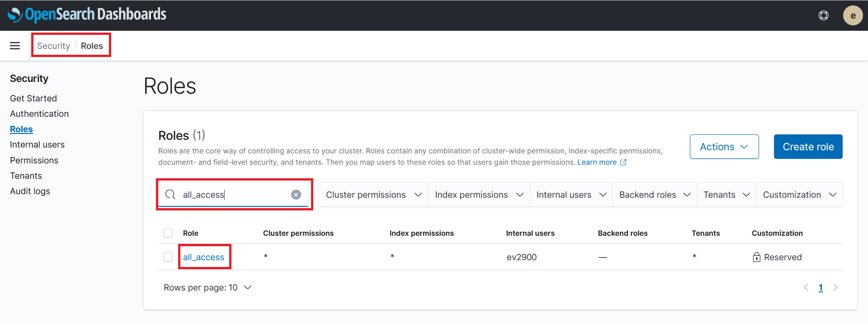This screenshot has width=868, height=324.
Task: Expand the Customization filter dropdown
Action: coord(799,195)
